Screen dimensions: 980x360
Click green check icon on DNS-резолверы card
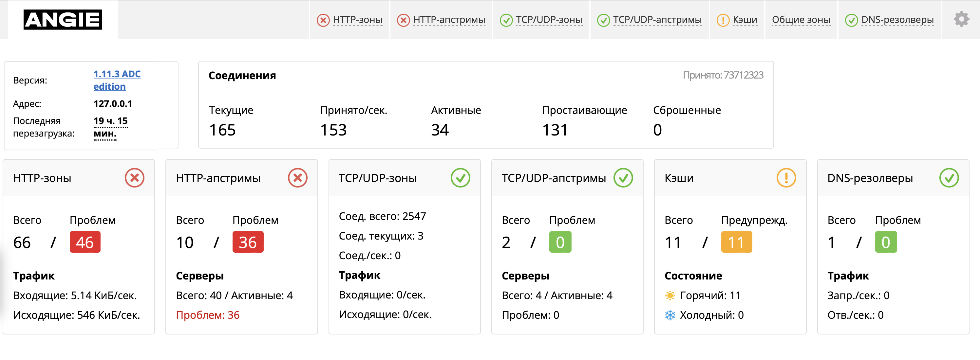pos(949,178)
